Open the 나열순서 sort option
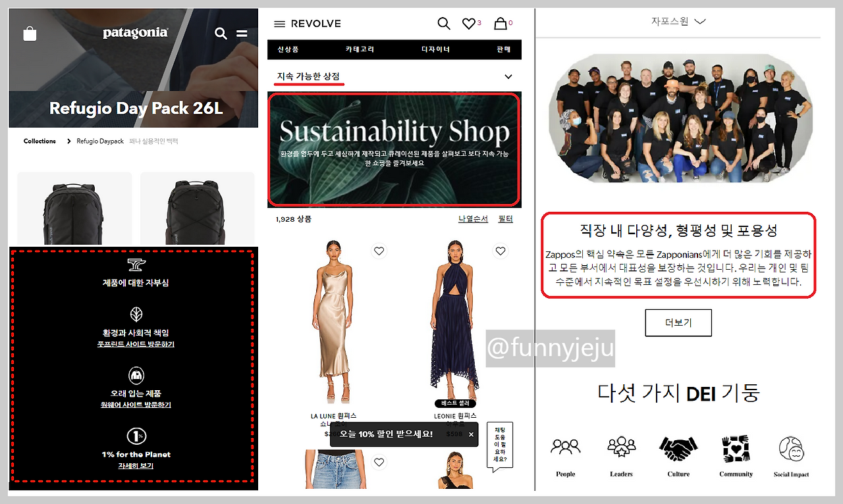The width and height of the screenshot is (843, 504). click(x=473, y=219)
